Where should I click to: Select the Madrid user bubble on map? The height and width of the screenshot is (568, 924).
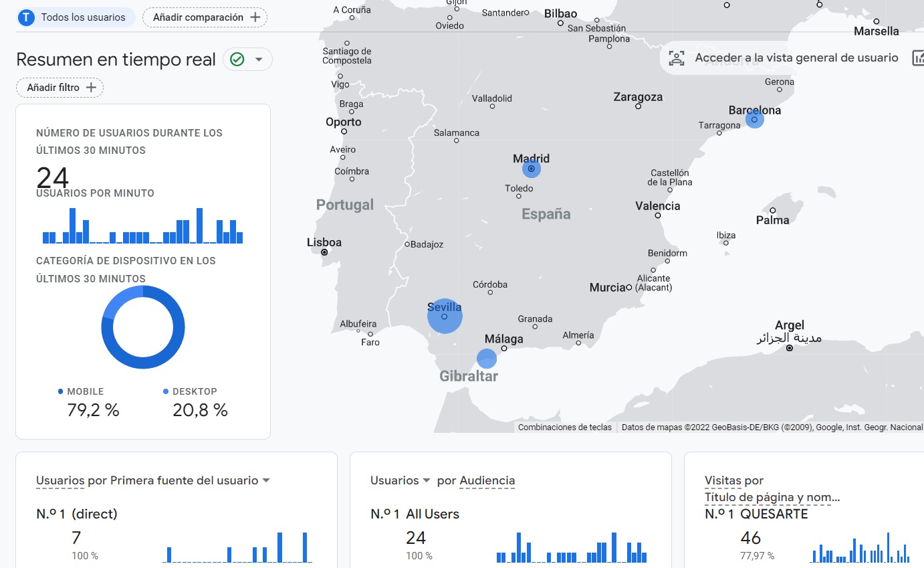point(532,169)
